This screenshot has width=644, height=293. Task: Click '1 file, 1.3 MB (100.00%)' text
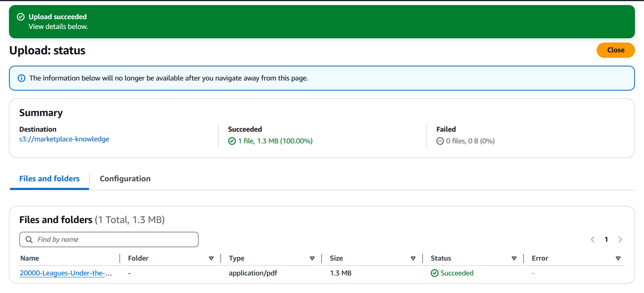click(275, 141)
